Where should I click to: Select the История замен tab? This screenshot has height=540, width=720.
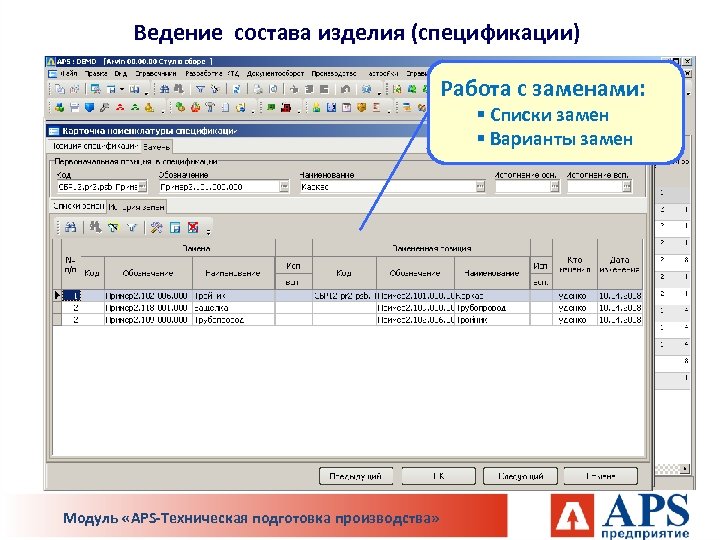point(136,207)
